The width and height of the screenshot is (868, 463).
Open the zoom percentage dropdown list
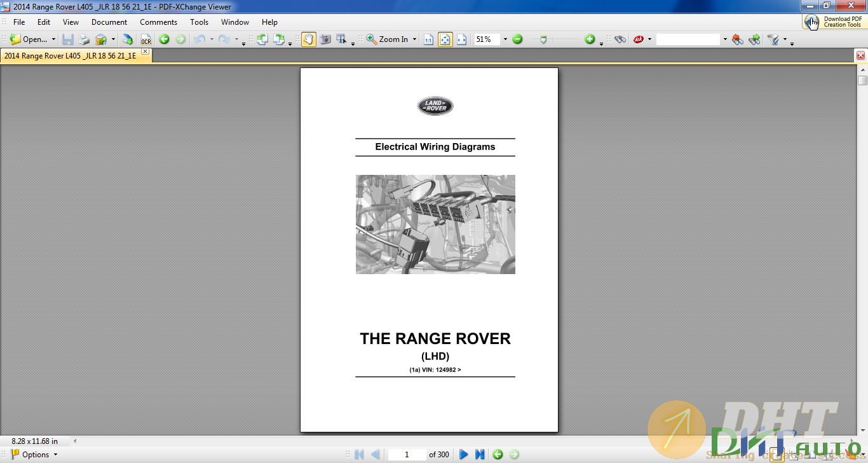coord(505,39)
